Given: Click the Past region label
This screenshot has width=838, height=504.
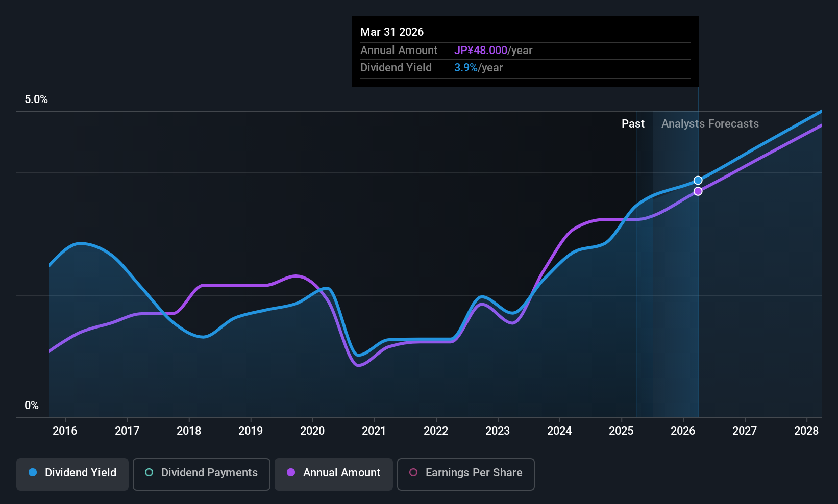Looking at the screenshot, I should point(633,124).
